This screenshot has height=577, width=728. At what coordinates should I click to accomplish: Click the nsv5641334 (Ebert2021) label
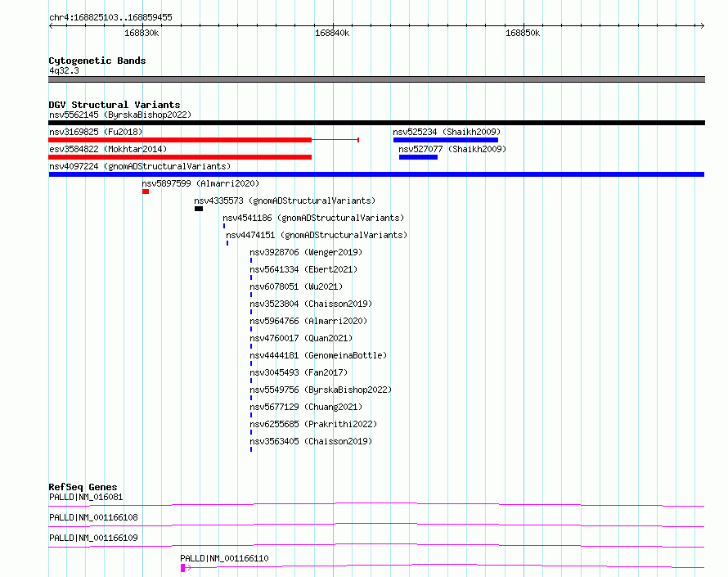point(303,269)
